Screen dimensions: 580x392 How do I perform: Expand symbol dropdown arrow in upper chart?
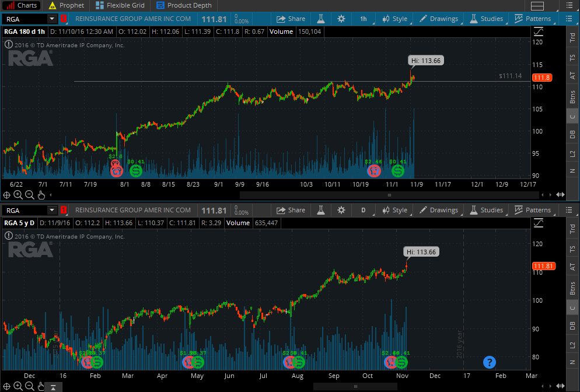(52, 19)
